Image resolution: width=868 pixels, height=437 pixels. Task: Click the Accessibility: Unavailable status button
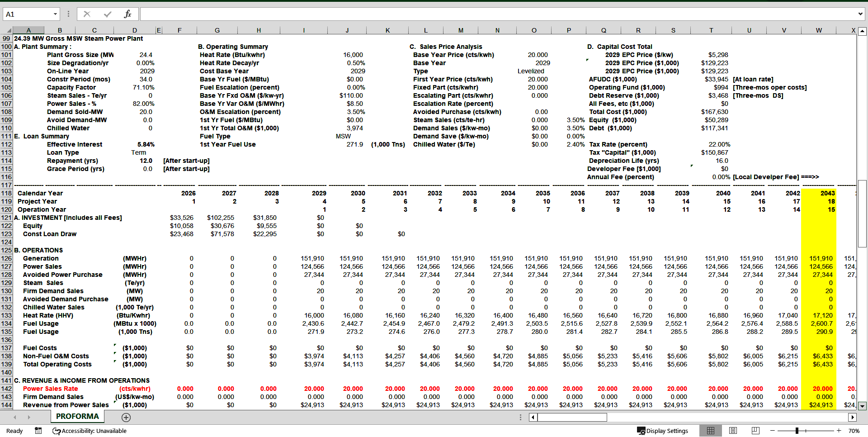coord(90,431)
